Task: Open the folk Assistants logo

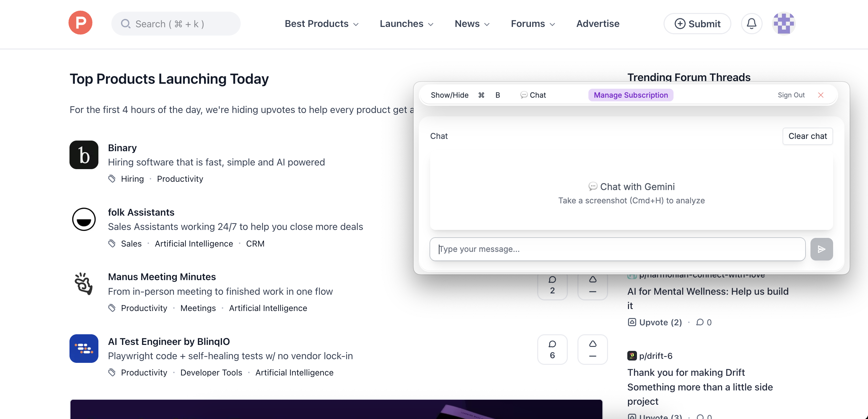Action: (83, 219)
